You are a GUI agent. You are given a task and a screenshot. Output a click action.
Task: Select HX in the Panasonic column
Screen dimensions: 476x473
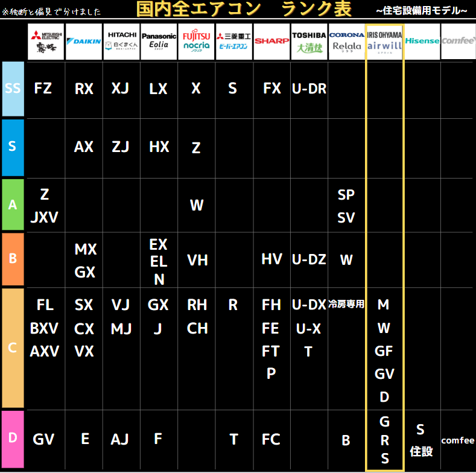(x=159, y=147)
